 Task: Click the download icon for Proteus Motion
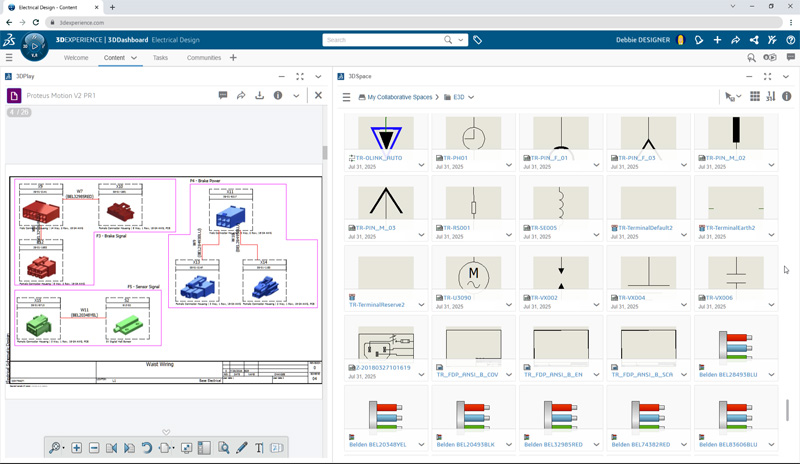click(260, 96)
